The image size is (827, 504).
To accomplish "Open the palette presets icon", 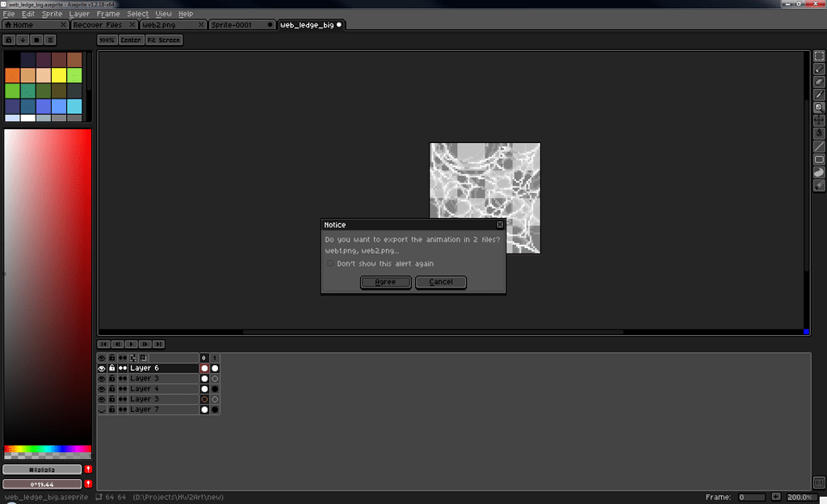I will tap(36, 40).
